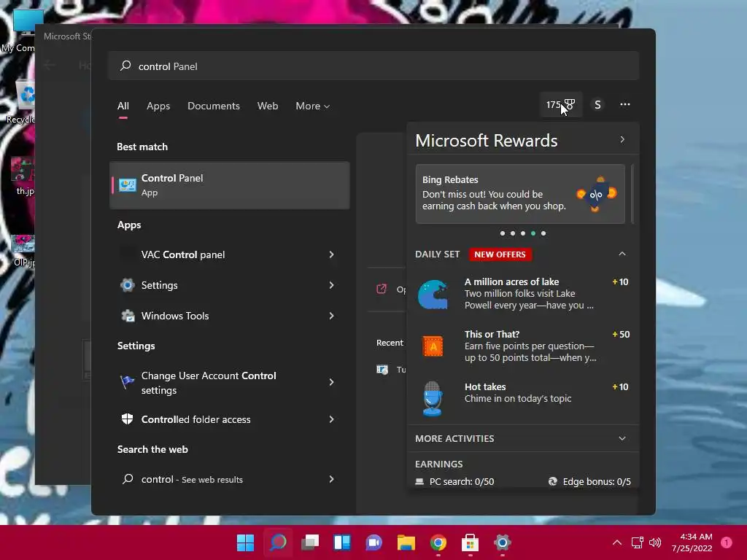Expand the Settings app result chevron

pos(332,285)
